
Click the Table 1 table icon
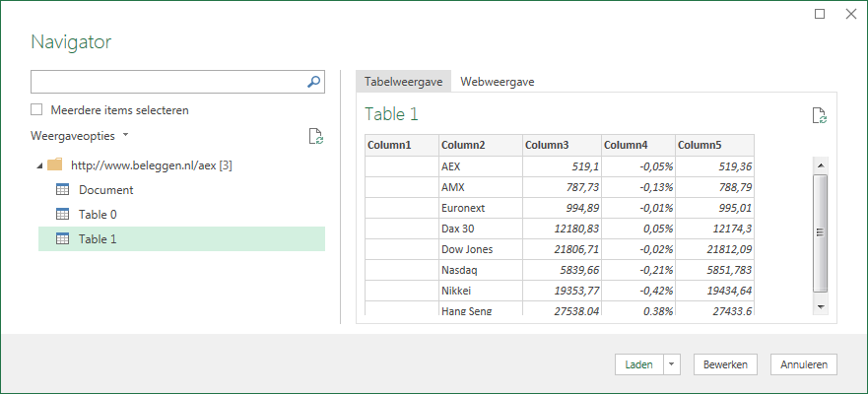pos(61,238)
